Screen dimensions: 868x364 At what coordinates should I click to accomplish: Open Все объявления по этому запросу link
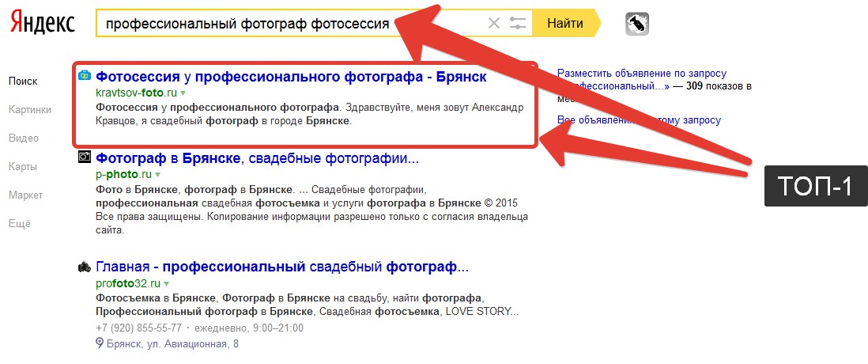click(640, 120)
